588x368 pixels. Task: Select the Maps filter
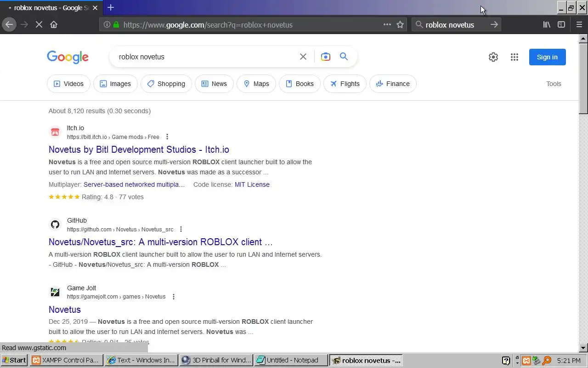(256, 84)
